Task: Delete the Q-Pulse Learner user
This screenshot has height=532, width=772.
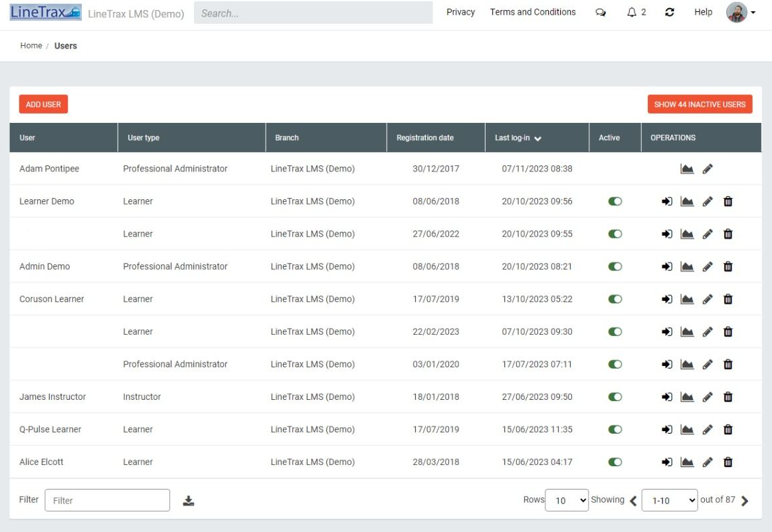Action: point(727,429)
